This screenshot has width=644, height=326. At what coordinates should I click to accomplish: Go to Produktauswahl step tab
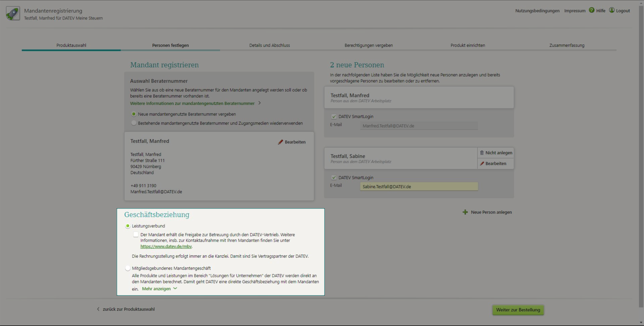(x=71, y=45)
